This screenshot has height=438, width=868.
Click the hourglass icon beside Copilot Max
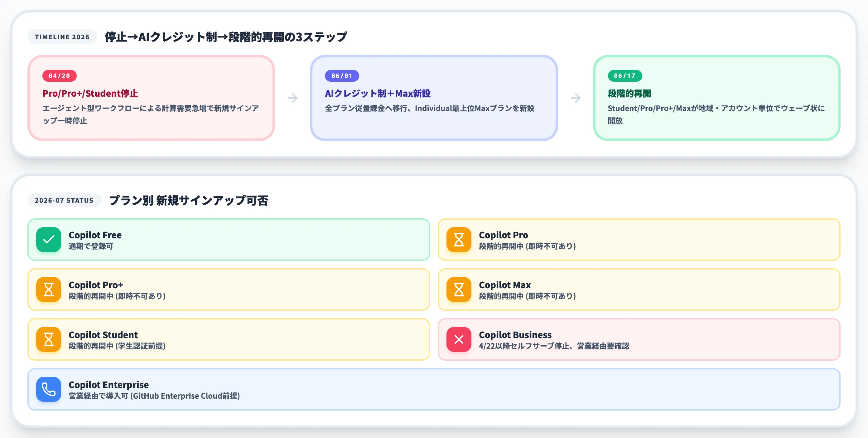coord(459,290)
